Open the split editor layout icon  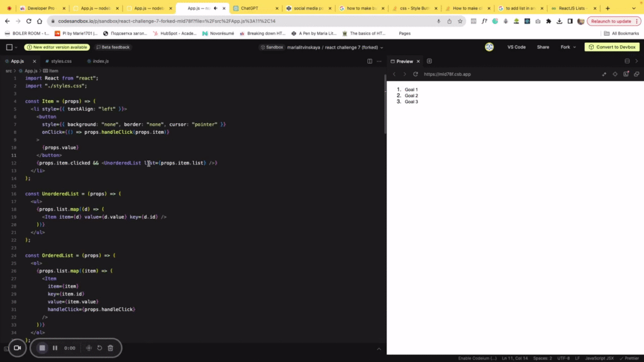tap(370, 62)
